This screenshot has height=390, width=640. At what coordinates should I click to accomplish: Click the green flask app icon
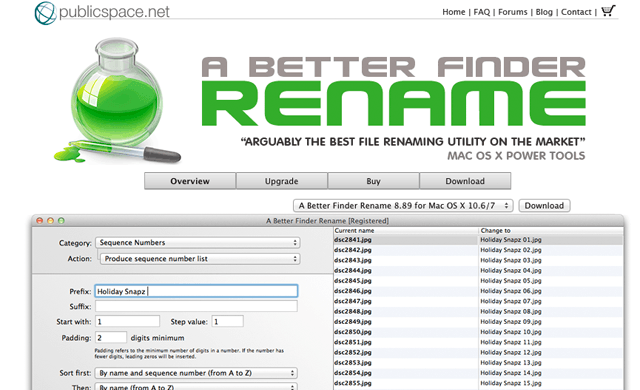(118, 101)
